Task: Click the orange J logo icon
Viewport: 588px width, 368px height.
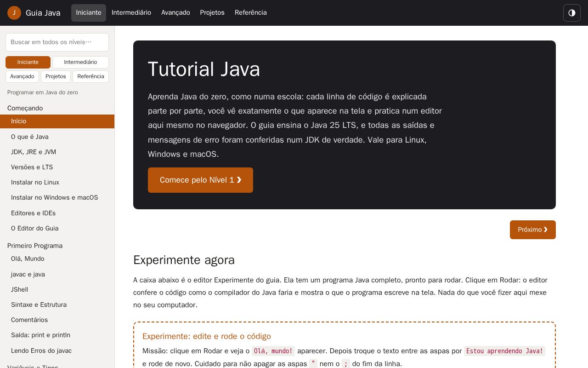Action: [x=14, y=13]
